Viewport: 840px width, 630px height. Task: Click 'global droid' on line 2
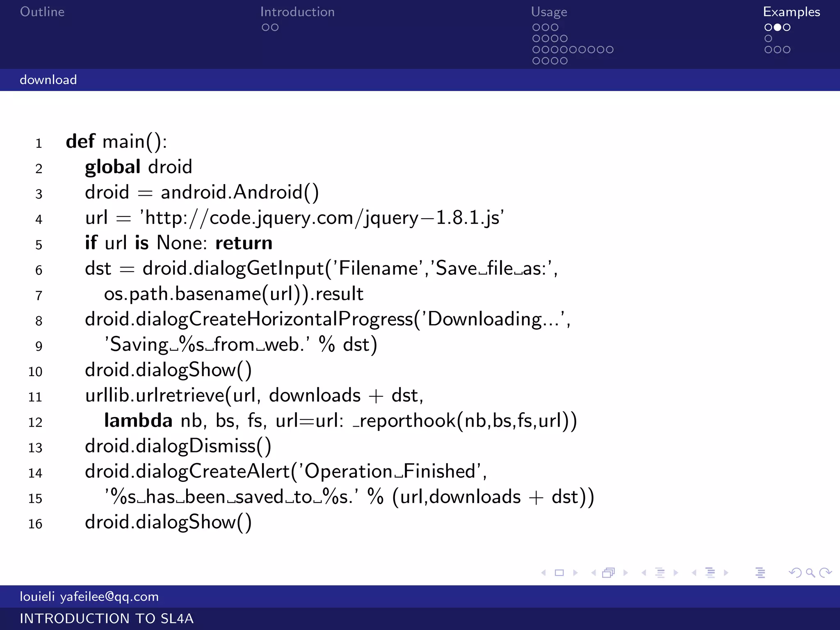coord(139,167)
